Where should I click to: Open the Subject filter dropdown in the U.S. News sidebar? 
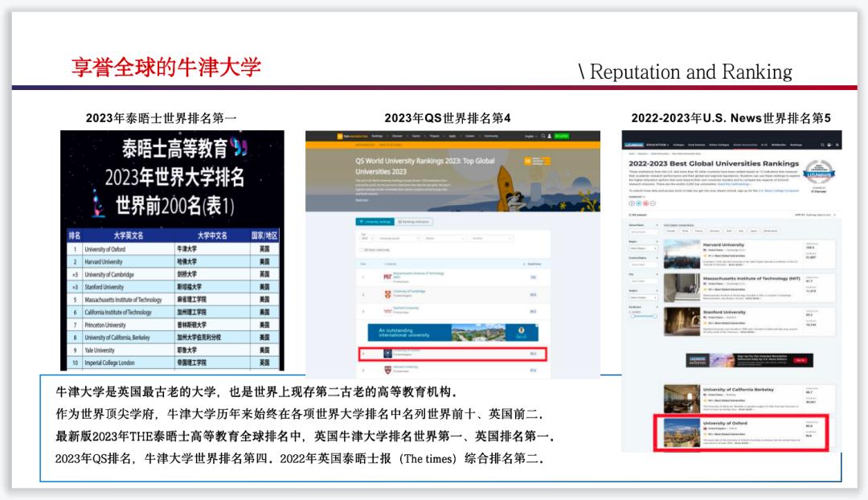tap(643, 297)
